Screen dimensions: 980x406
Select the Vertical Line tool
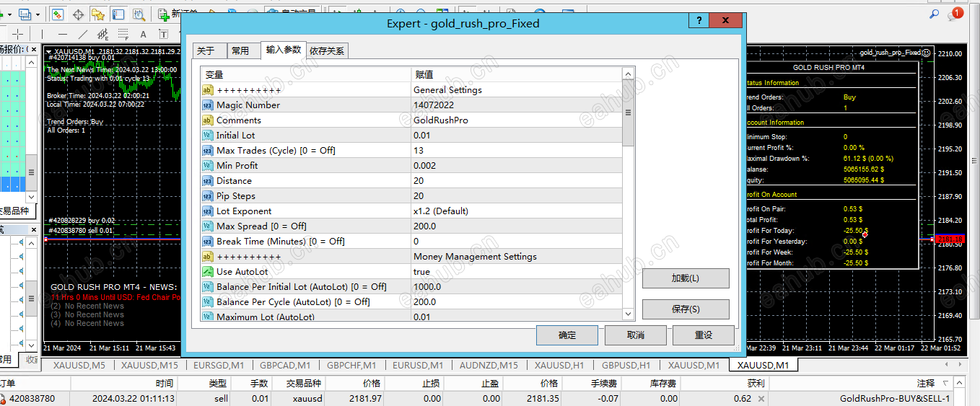(42, 34)
